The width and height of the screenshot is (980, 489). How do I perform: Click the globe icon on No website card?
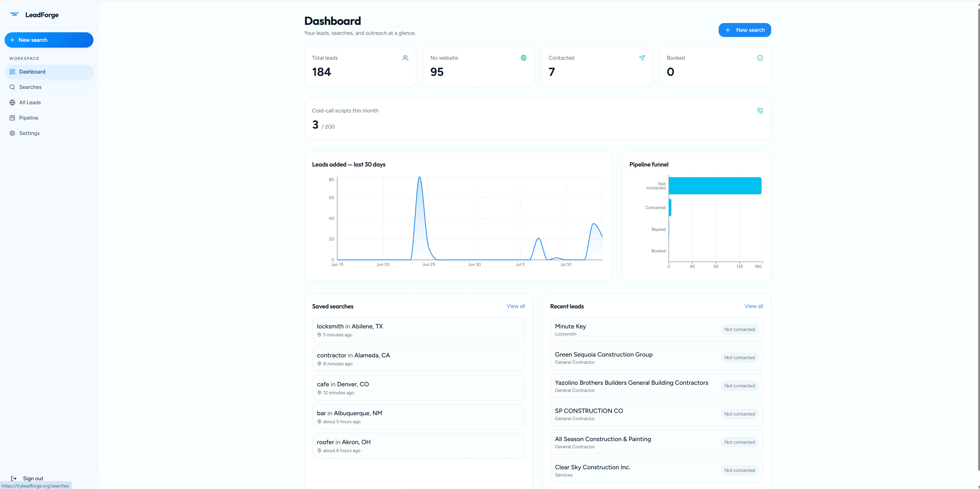point(523,58)
